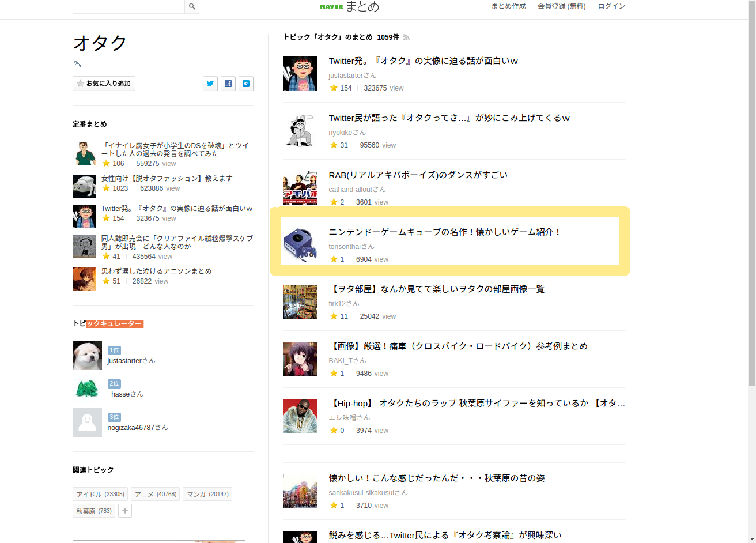Viewport: 756px width, 543px height.
Task: Open sidebar 同人誌即売会に「クリアファイル絨毯爆撃スケブ男」
Action: [177, 243]
